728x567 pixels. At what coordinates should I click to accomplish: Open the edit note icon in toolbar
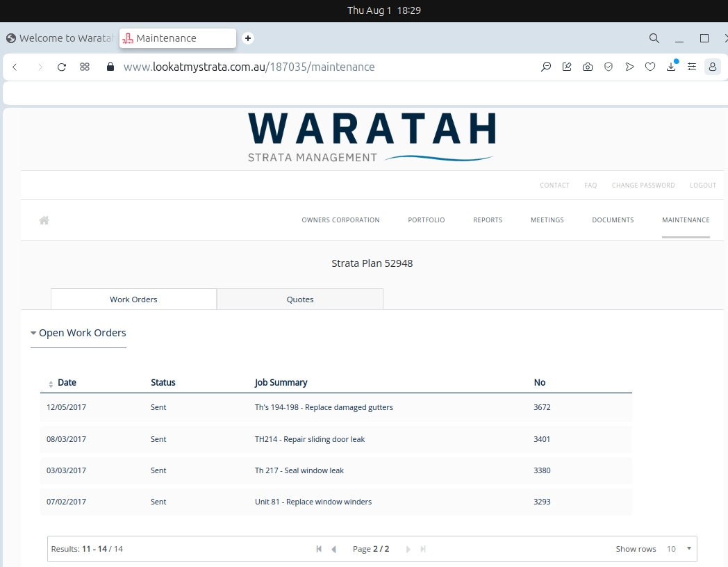click(567, 67)
